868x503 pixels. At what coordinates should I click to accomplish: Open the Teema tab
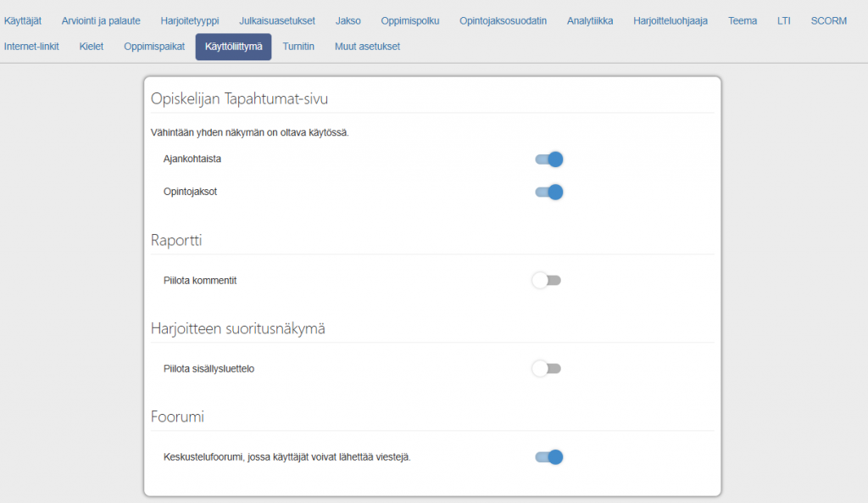pos(743,20)
